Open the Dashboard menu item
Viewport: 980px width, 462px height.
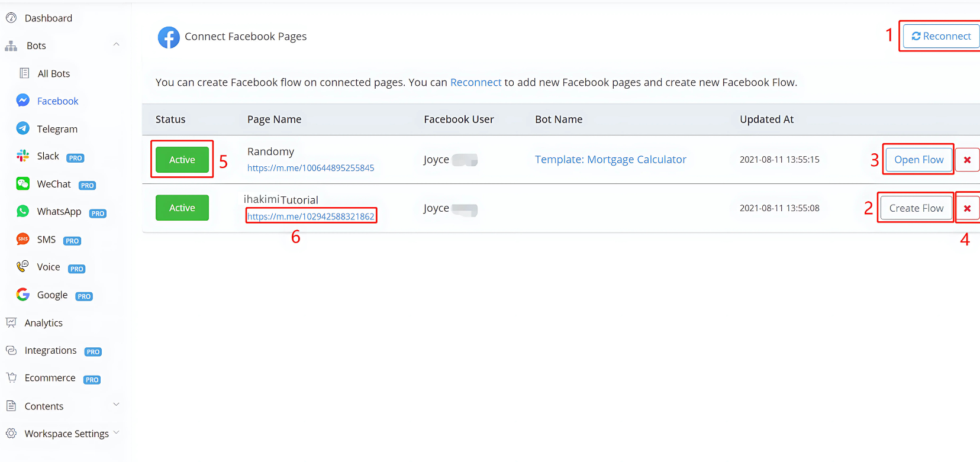click(48, 18)
